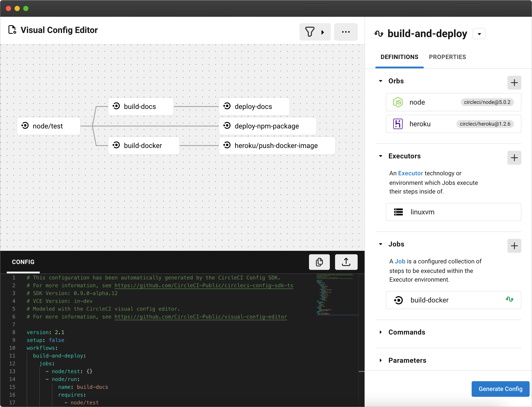Click the build-docker job definition icon

click(x=398, y=300)
